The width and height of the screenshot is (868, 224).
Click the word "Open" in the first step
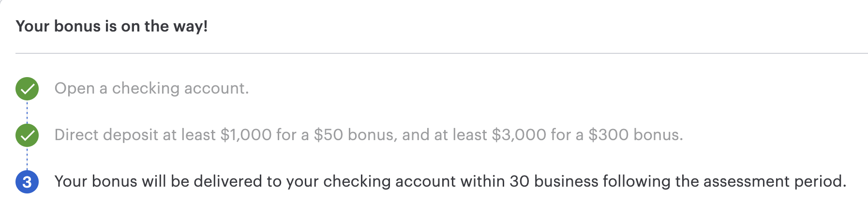coord(75,89)
